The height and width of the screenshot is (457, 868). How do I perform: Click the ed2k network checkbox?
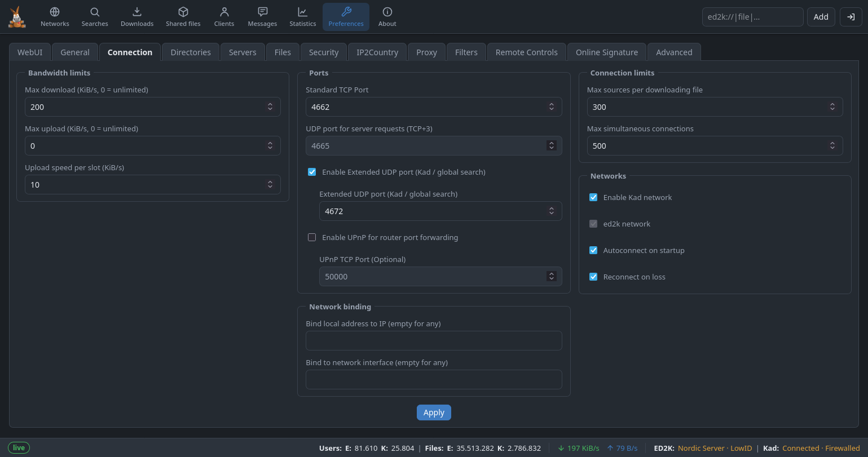[x=593, y=224]
